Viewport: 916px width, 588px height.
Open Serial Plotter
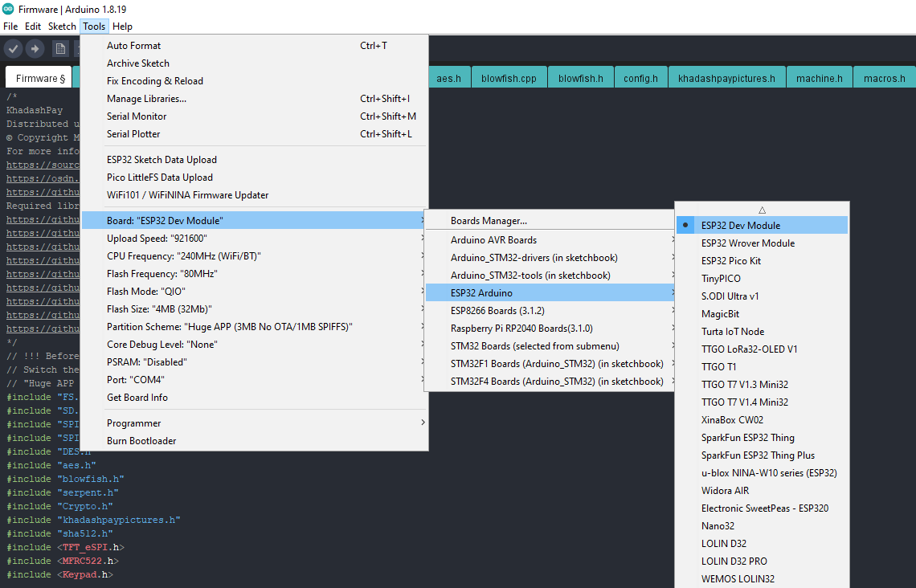[255, 133]
